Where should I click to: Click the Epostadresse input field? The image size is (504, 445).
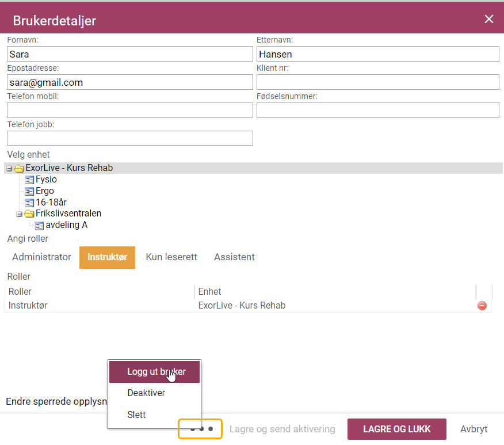130,82
